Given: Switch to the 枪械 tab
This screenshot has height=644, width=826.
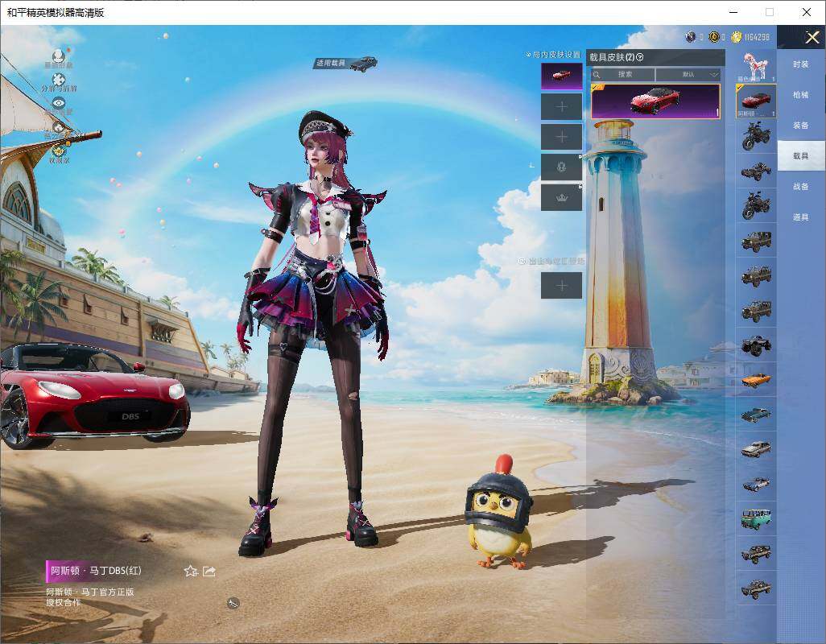Looking at the screenshot, I should (801, 95).
